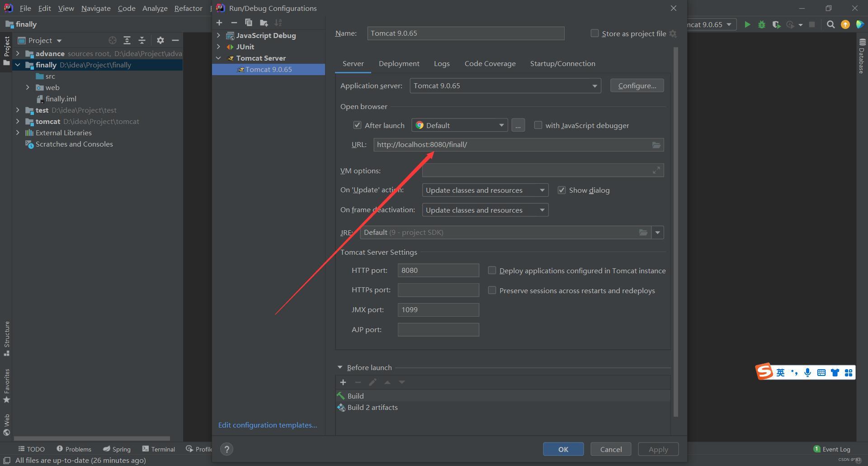
Task: Open help question mark button
Action: coord(226,449)
